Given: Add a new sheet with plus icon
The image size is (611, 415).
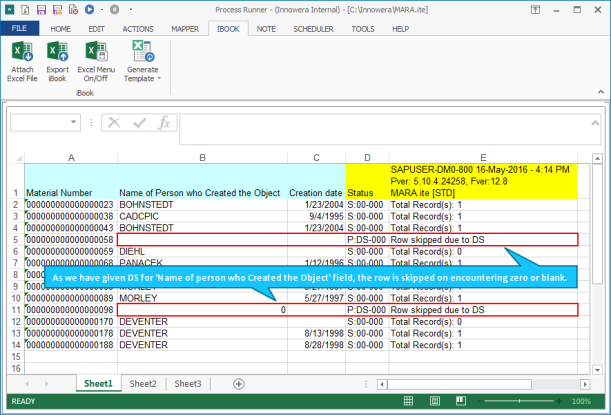Looking at the screenshot, I should [x=238, y=384].
